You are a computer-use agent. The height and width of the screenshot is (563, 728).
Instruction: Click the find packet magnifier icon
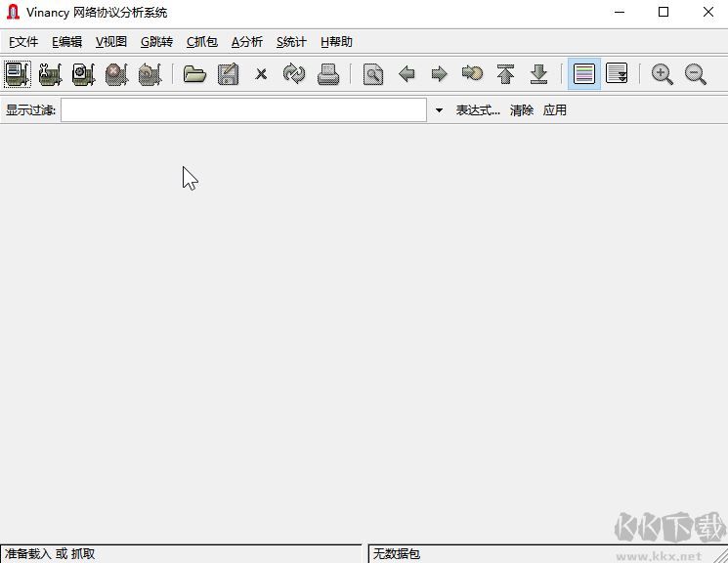click(372, 74)
